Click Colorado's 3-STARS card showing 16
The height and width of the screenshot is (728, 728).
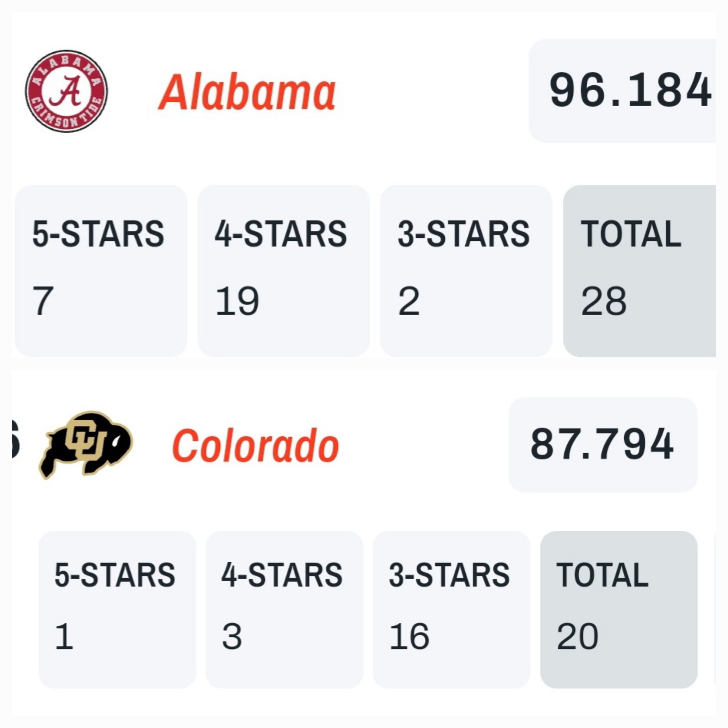451,610
